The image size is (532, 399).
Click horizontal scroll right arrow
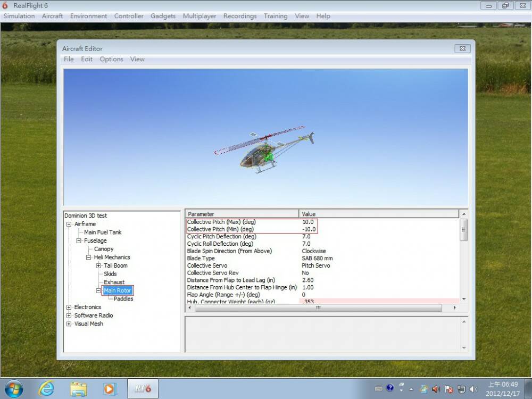455,307
